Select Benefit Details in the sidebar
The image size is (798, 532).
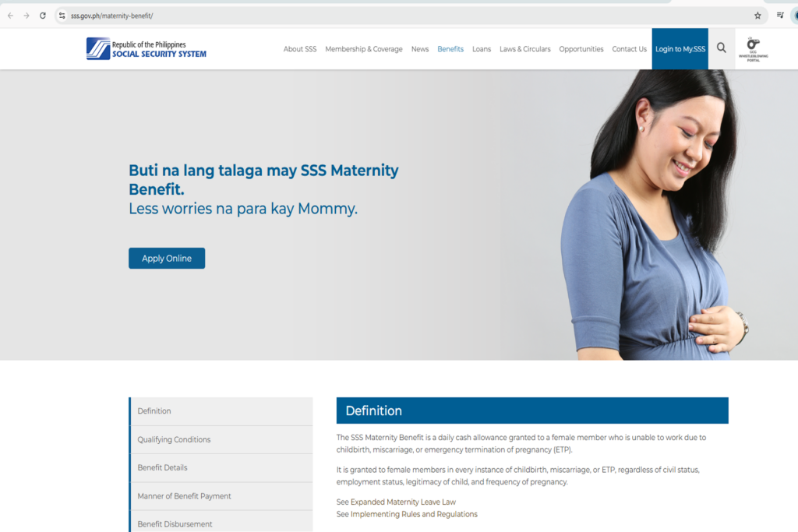point(221,468)
